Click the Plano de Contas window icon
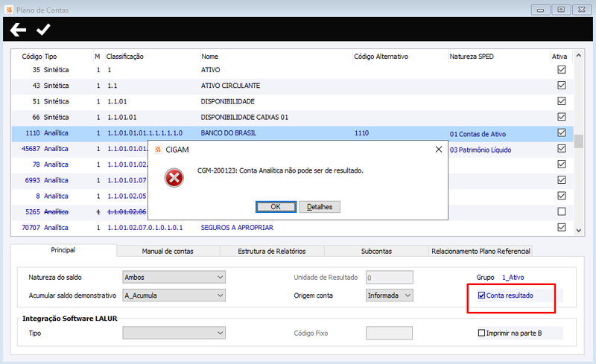The width and height of the screenshot is (596, 364). pyautogui.click(x=9, y=10)
